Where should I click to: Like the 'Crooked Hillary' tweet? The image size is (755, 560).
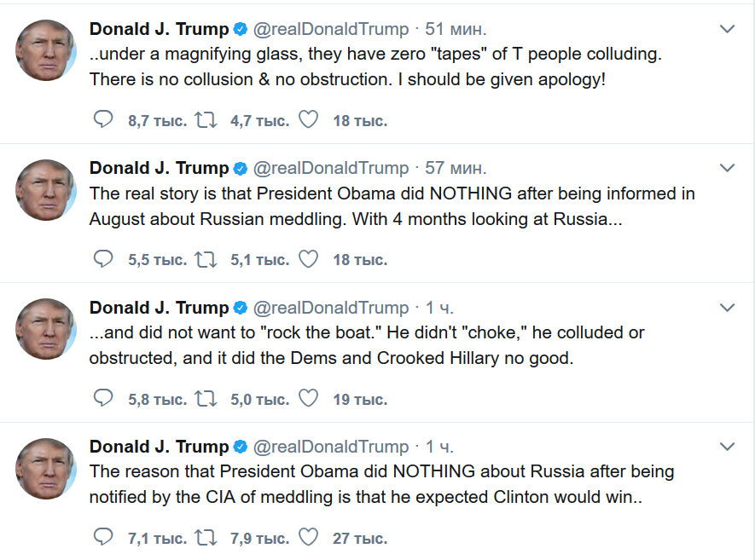(x=308, y=398)
